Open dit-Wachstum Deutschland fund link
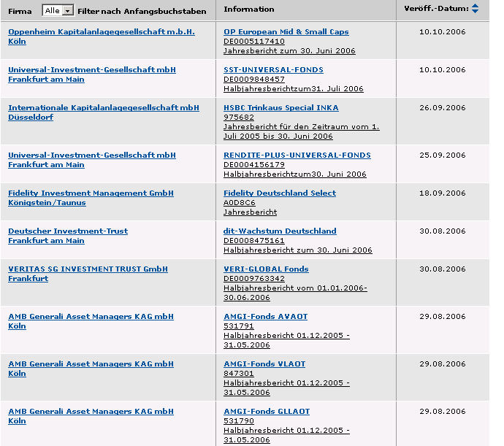The image size is (504, 446). [280, 231]
